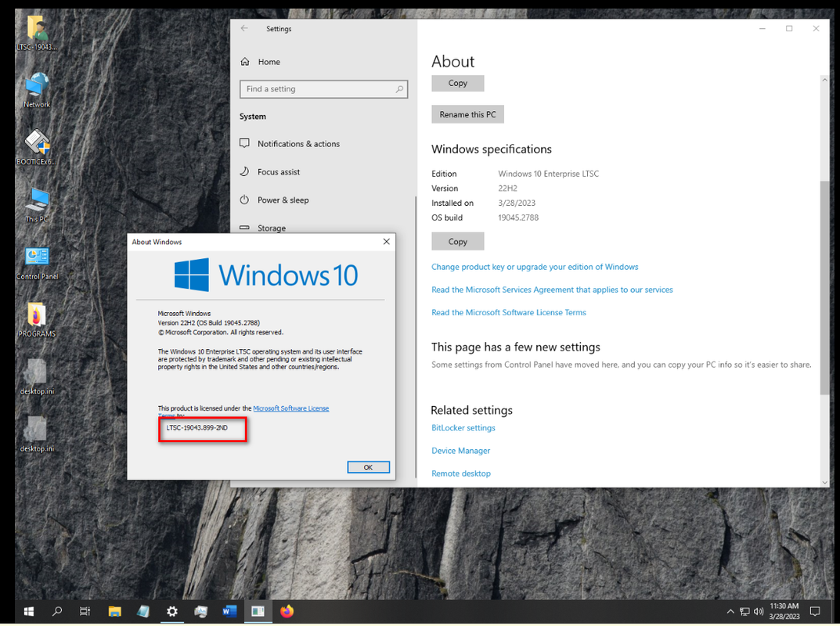
Task: Open Notifications & actions settings
Action: pyautogui.click(x=290, y=143)
